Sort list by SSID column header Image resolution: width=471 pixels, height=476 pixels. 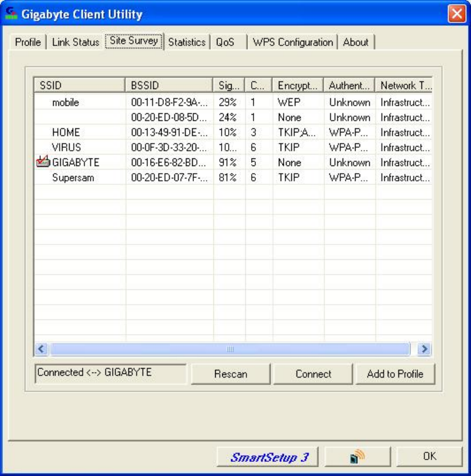80,85
